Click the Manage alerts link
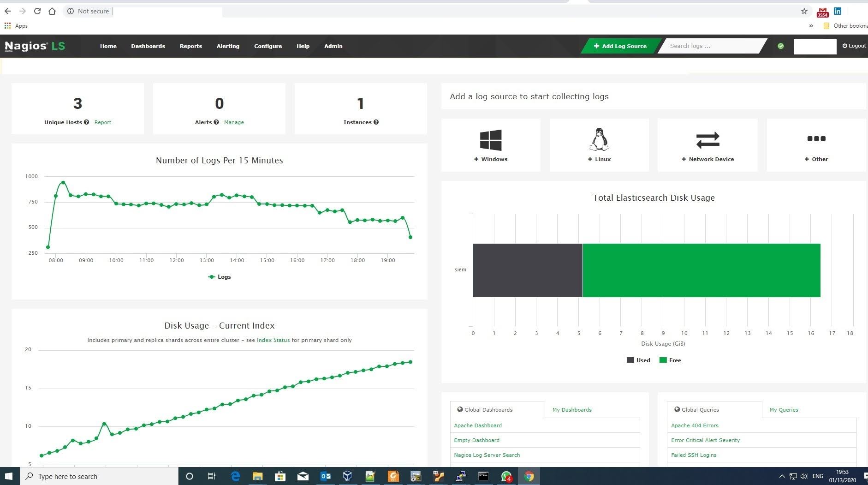 tap(234, 122)
